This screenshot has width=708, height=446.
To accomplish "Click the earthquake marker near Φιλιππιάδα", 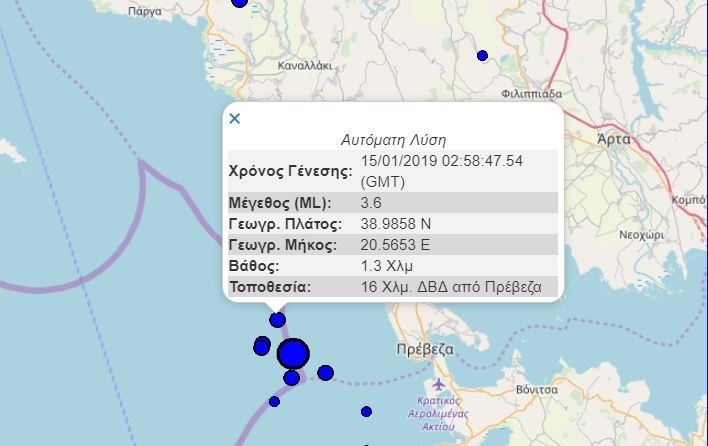I will point(482,56).
